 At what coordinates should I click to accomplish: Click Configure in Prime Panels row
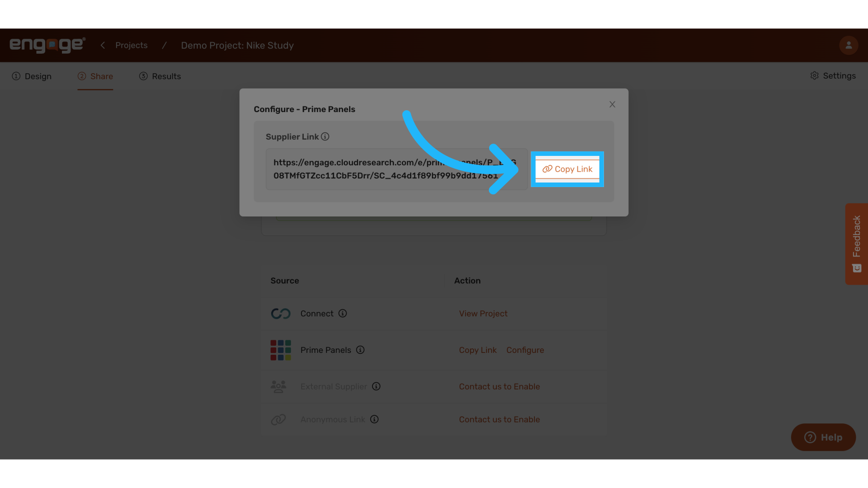525,350
